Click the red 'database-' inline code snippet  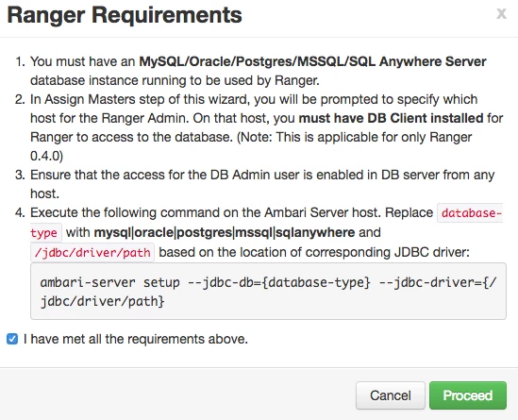pos(471,213)
